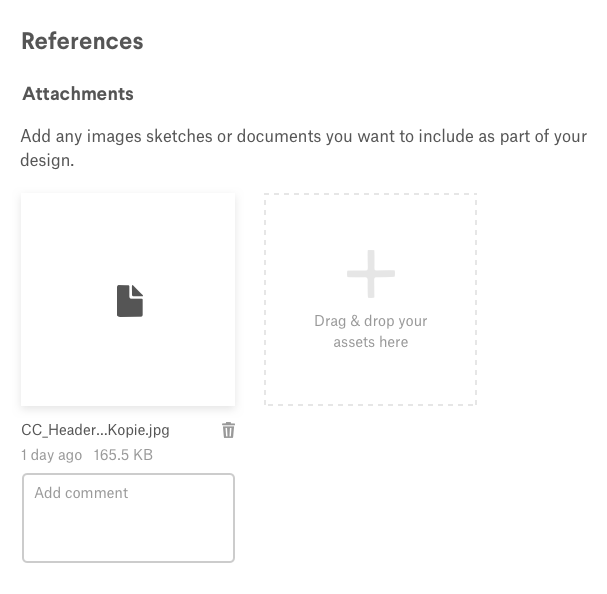Viewport: 607px width, 594px height.
Task: Click the Attachments subheading
Action: [x=78, y=94]
